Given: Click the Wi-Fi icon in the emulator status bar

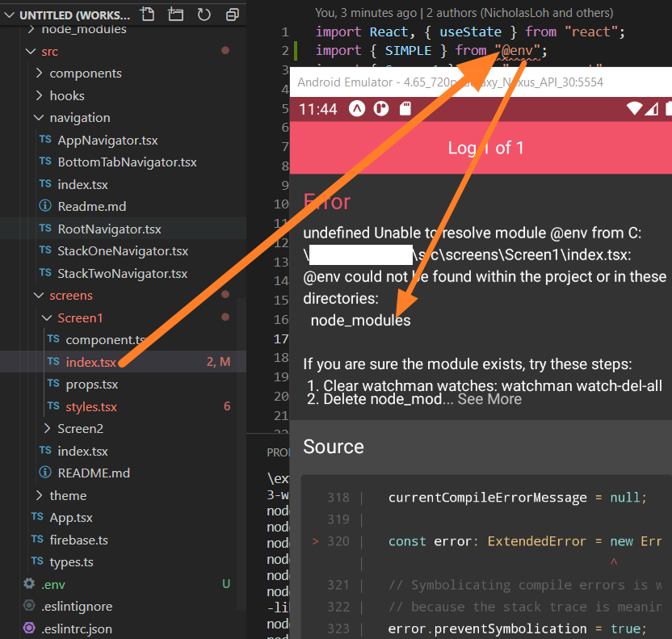Looking at the screenshot, I should click(x=635, y=108).
